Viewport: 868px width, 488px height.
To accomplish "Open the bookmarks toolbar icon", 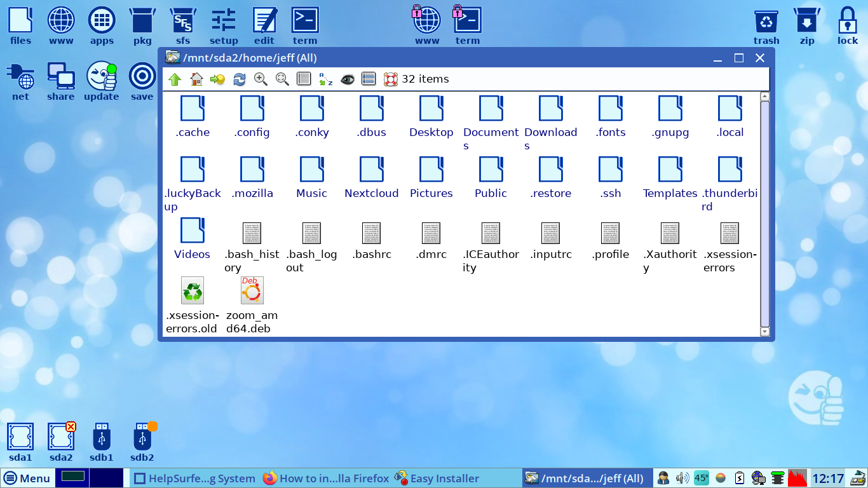I will 218,79.
